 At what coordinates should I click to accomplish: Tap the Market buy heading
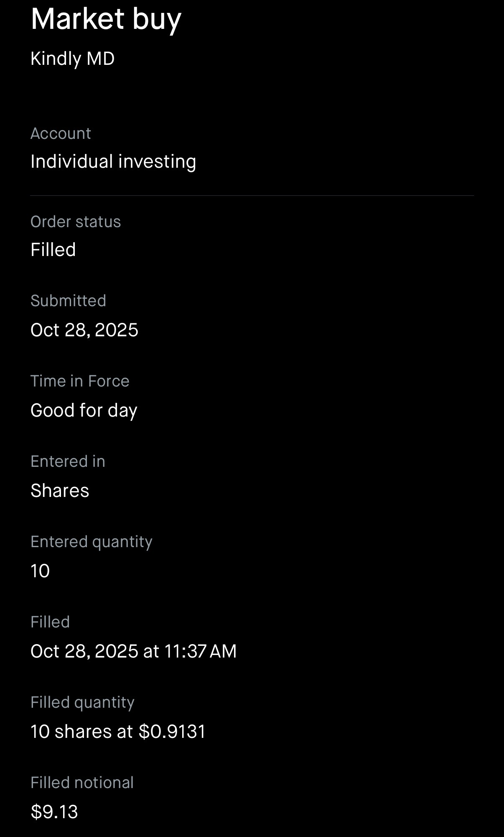point(106,19)
